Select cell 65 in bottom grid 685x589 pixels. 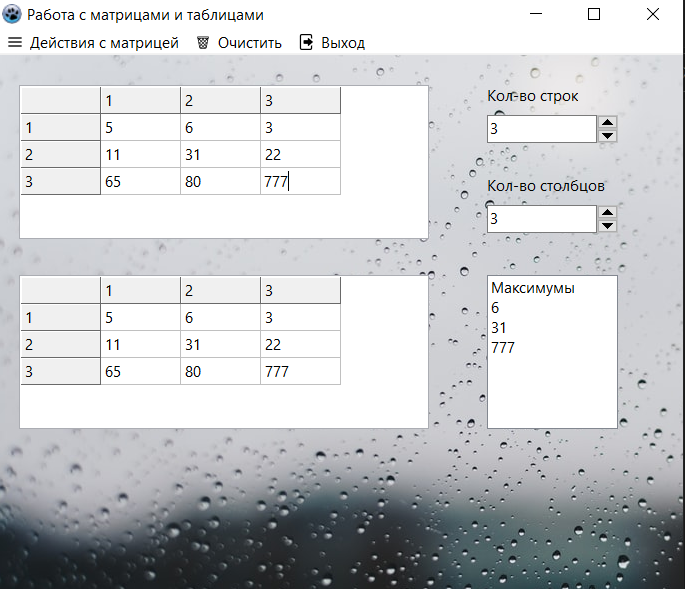pos(140,371)
